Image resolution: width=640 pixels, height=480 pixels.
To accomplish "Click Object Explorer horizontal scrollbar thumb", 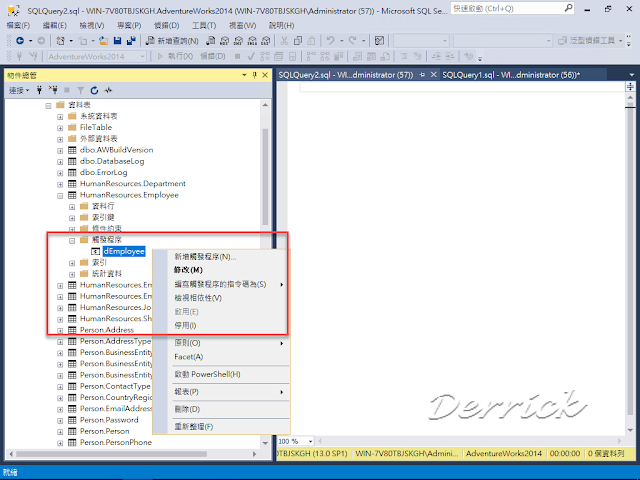I will tap(111, 454).
